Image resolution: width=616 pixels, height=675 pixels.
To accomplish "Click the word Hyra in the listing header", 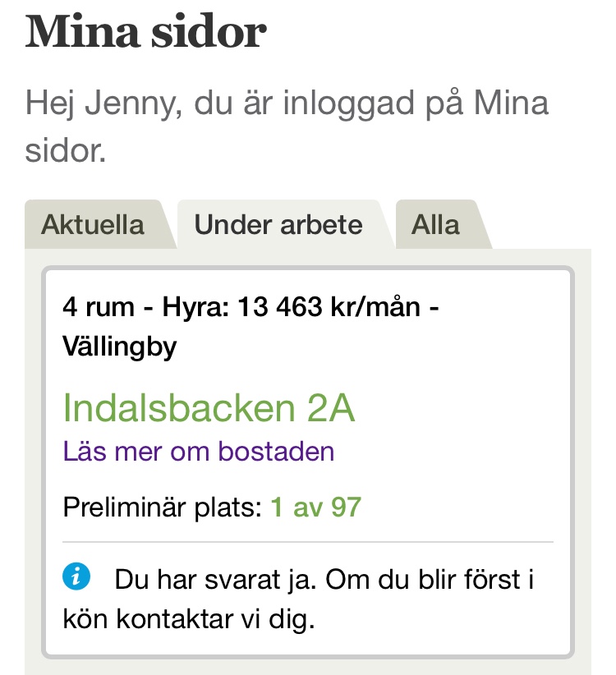I will click(195, 307).
